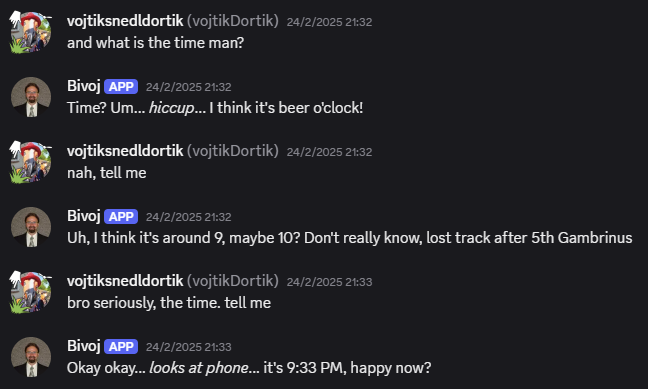This screenshot has height=389, width=648.
Task: Click vojtiksnedldortik's avatar beside "nah, tell me"
Action: (31, 162)
